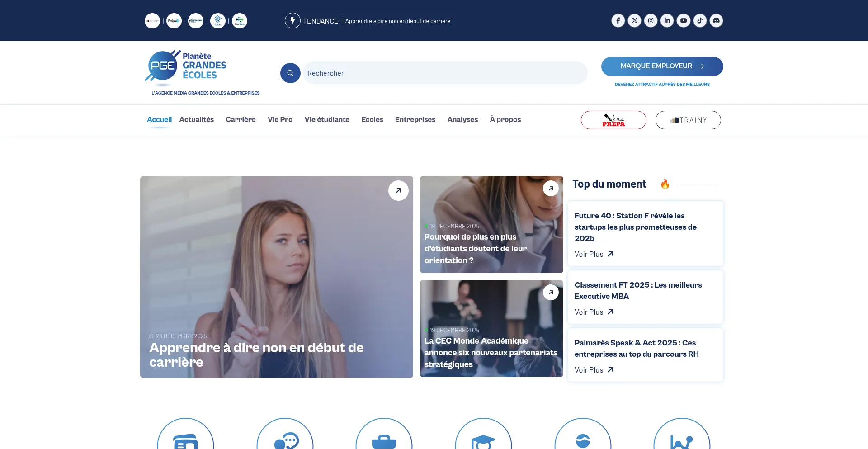This screenshot has width=868, height=449.
Task: Click the MARQUE EMPLOYEUR button
Action: (x=662, y=66)
